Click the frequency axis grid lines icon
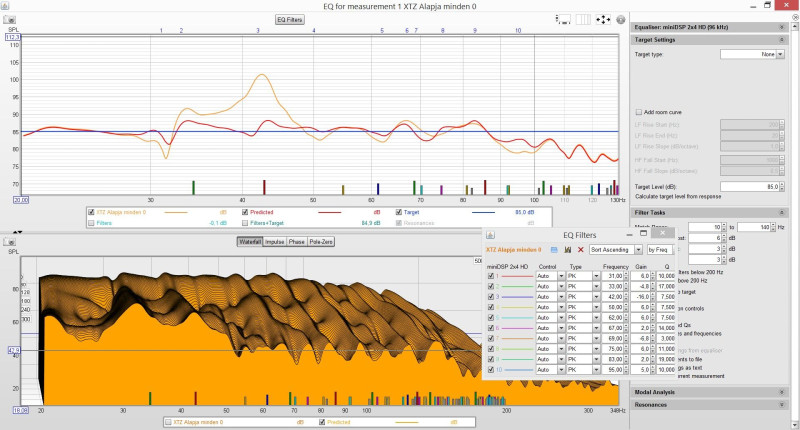Screen dimensions: 800x430 [x=583, y=19]
